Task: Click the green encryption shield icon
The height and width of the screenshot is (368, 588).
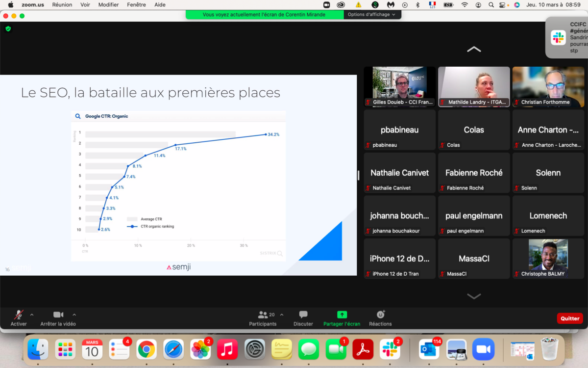Action: tap(8, 29)
